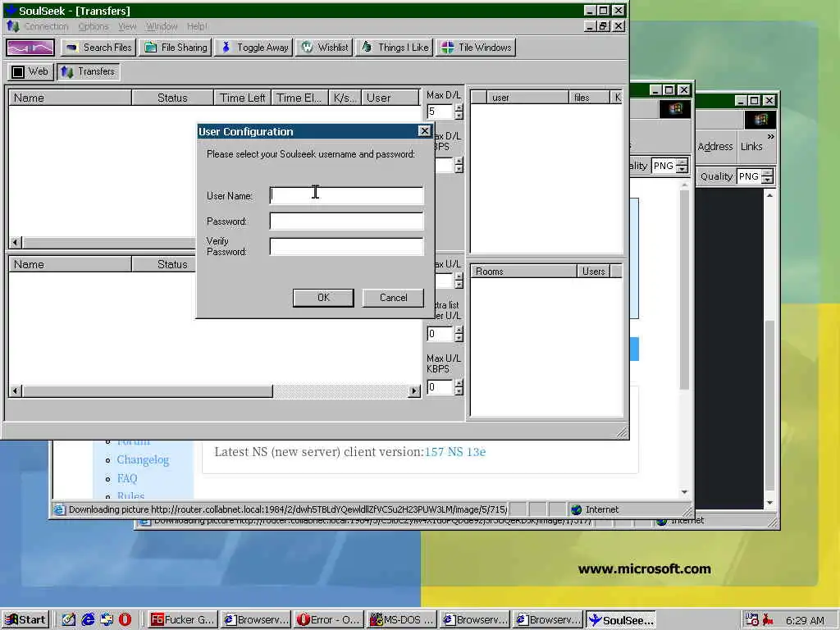Screen dimensions: 840x630
Task: Launch Opera from quick launch bar
Action: pos(125,620)
